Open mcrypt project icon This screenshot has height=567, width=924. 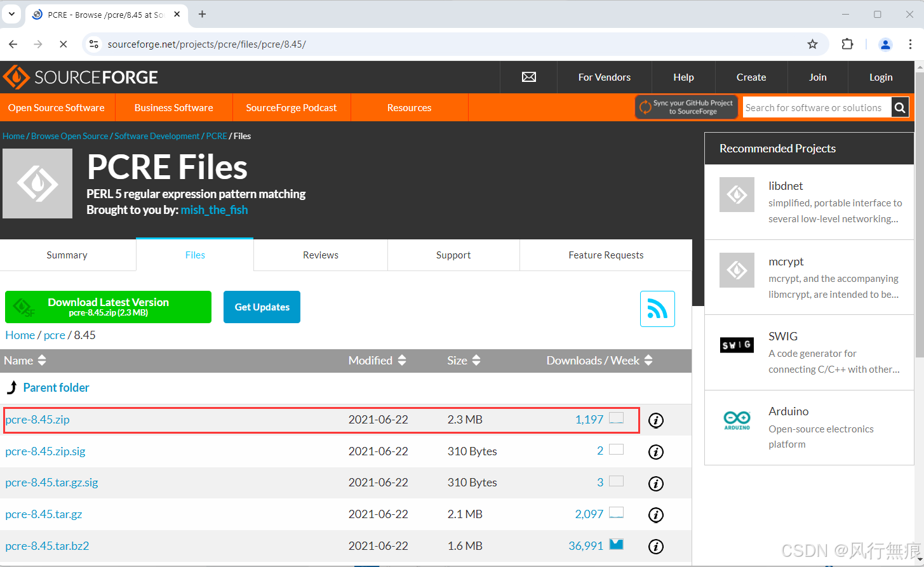[x=737, y=270]
